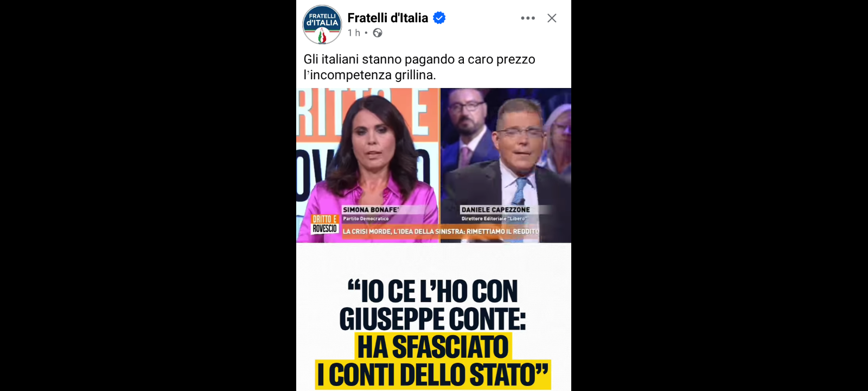Close the post with the X icon
This screenshot has height=391, width=868.
coord(552,18)
